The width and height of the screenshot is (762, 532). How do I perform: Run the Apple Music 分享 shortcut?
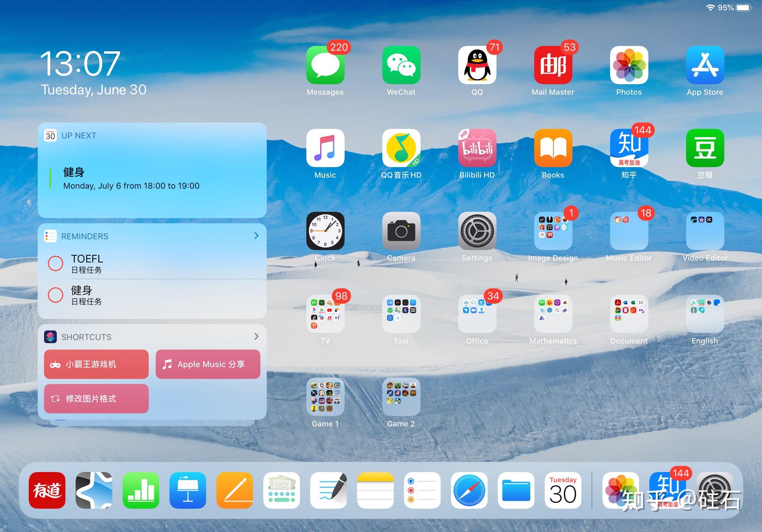[x=208, y=364]
